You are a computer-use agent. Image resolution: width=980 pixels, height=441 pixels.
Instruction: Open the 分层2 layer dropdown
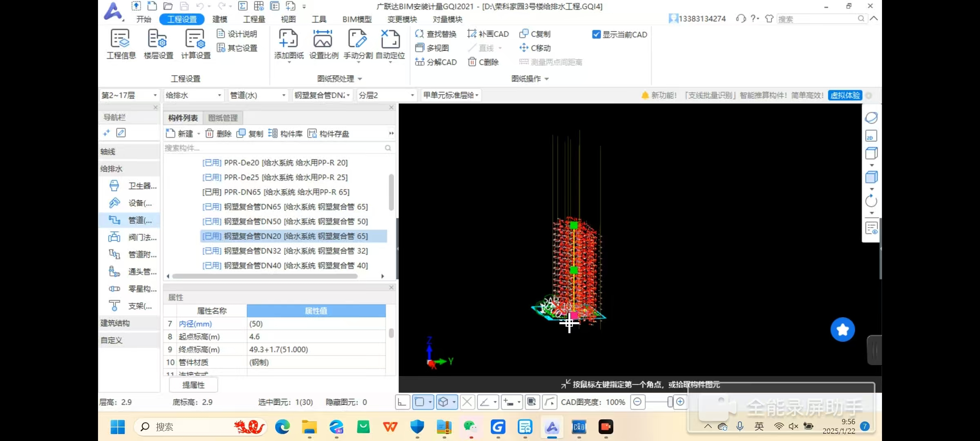[x=387, y=95]
